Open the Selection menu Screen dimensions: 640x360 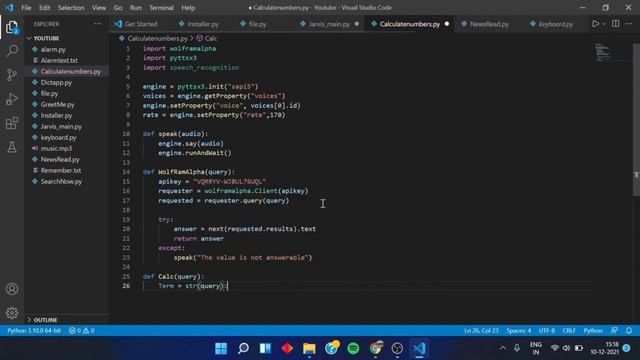[x=71, y=8]
